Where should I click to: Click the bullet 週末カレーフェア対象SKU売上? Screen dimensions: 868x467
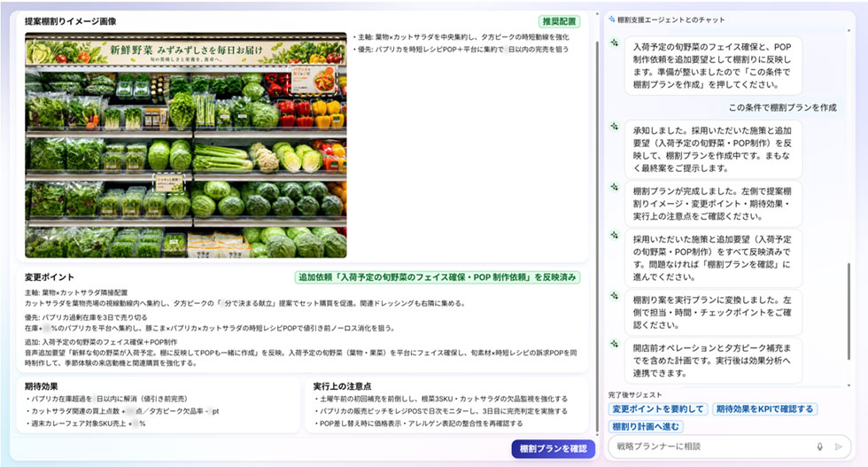(x=87, y=424)
